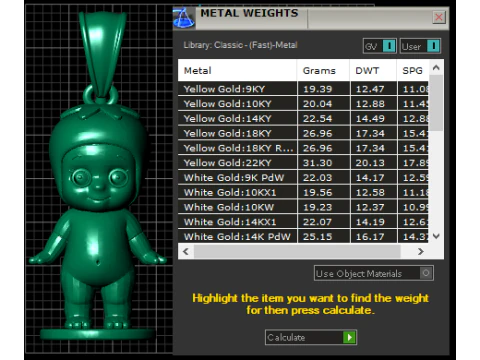Screen dimensions: 480x360
Task: Sort by the Metal column header
Action: coord(237,70)
